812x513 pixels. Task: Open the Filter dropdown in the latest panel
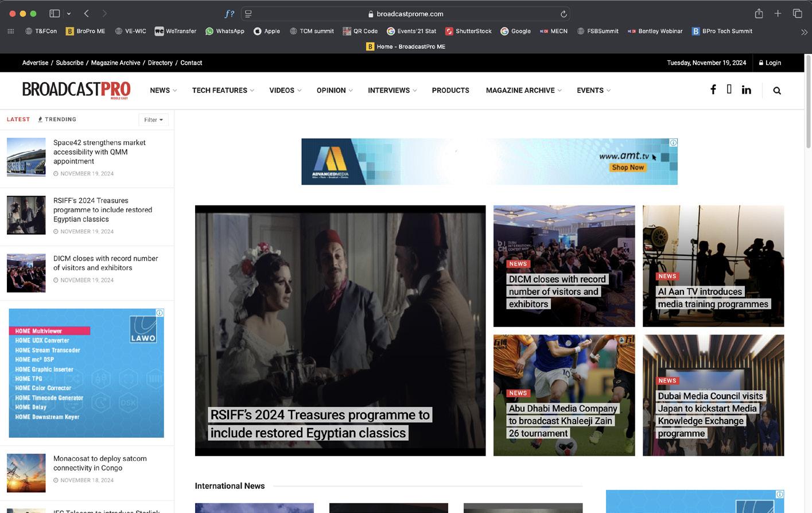tap(153, 119)
